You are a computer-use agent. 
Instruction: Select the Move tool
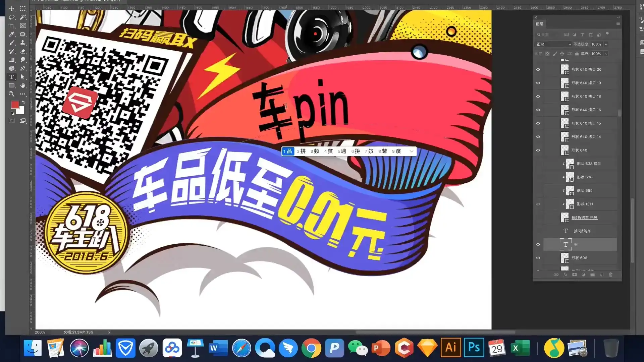pyautogui.click(x=12, y=8)
